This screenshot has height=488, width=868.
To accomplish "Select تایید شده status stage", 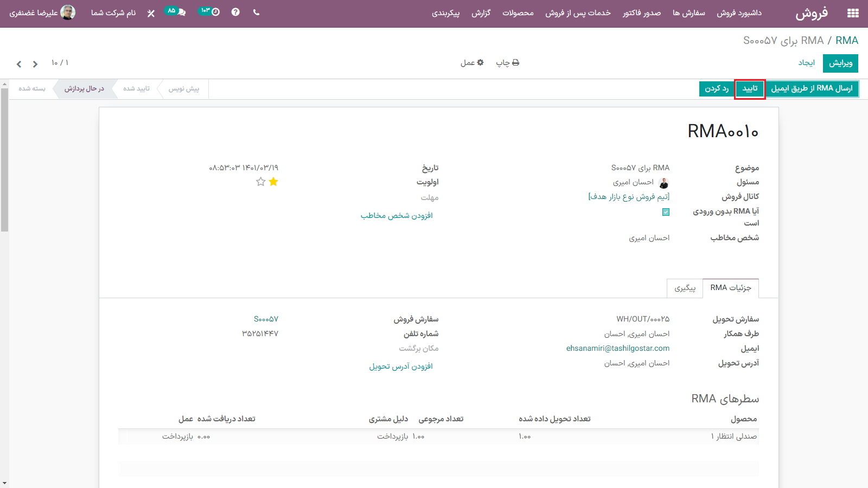I will click(136, 88).
